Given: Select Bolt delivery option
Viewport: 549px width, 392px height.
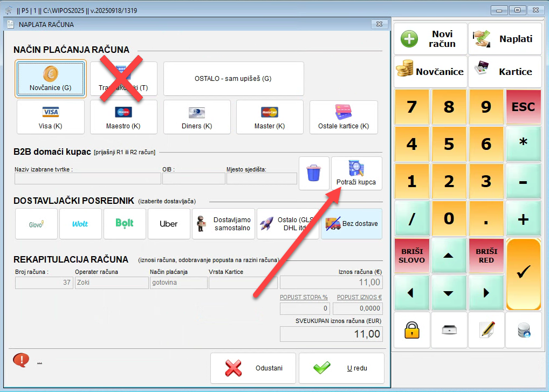Looking at the screenshot, I should (125, 224).
